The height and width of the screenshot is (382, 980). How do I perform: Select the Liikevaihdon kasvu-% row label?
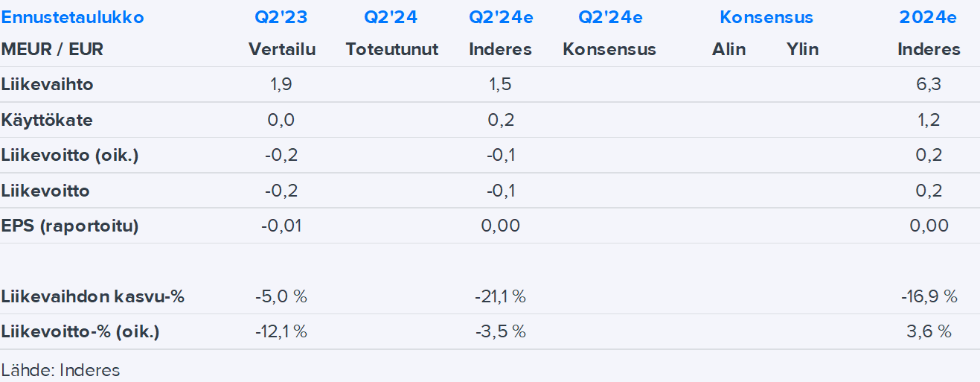tap(93, 296)
